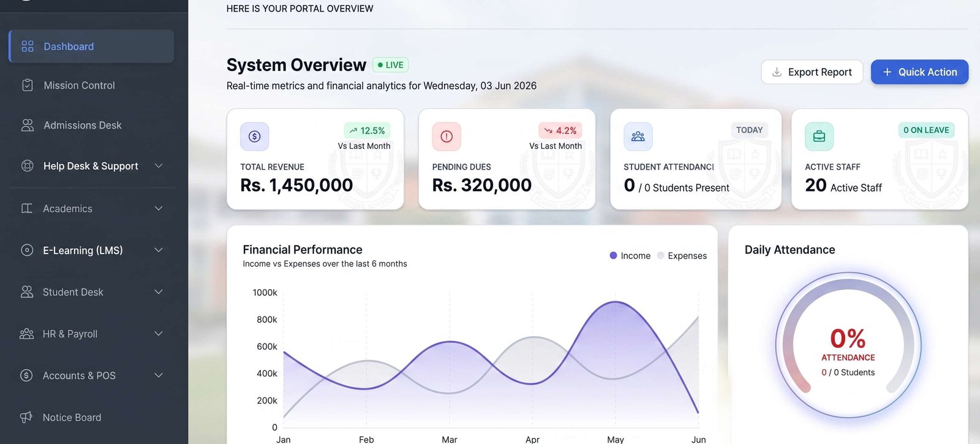Screen dimensions: 980x444
Task: Click the 4.2% pending dues trend badge
Action: (560, 130)
